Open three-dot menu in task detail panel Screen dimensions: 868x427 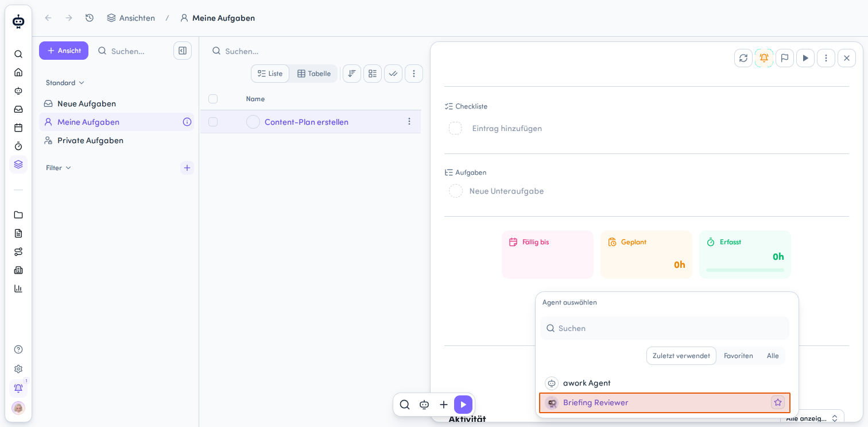[x=826, y=58]
